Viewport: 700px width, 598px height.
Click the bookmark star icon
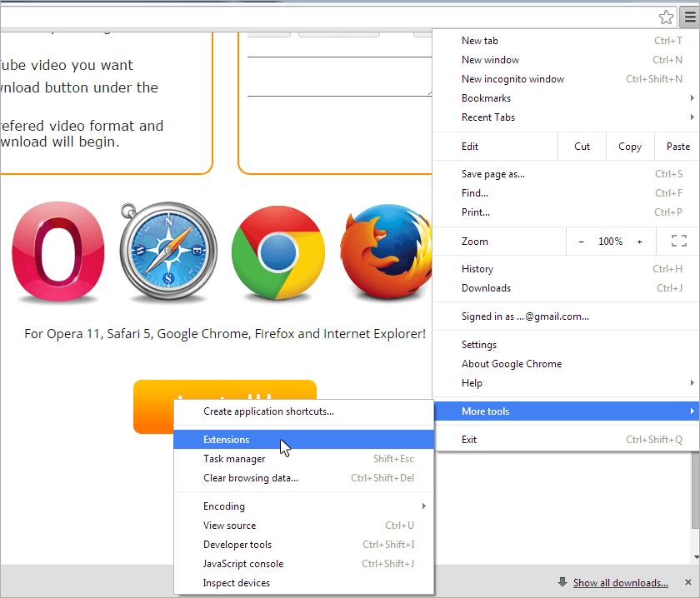666,17
